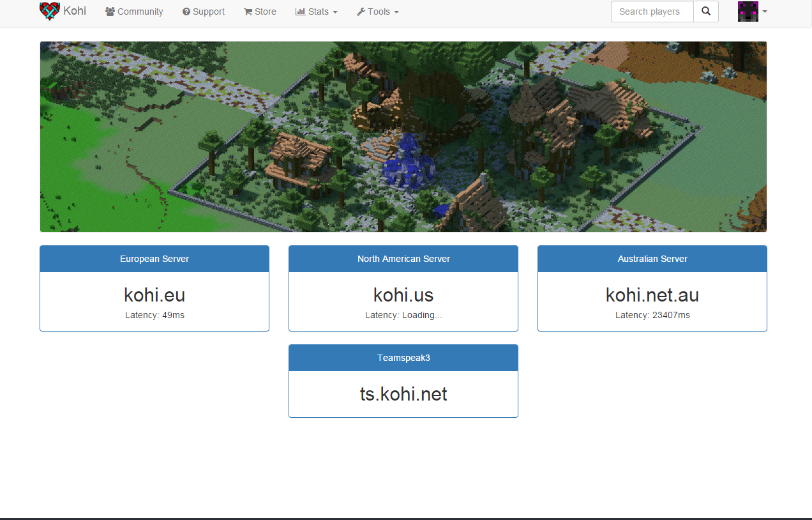
Task: Click the Kohi heart logo icon
Action: 50,11
